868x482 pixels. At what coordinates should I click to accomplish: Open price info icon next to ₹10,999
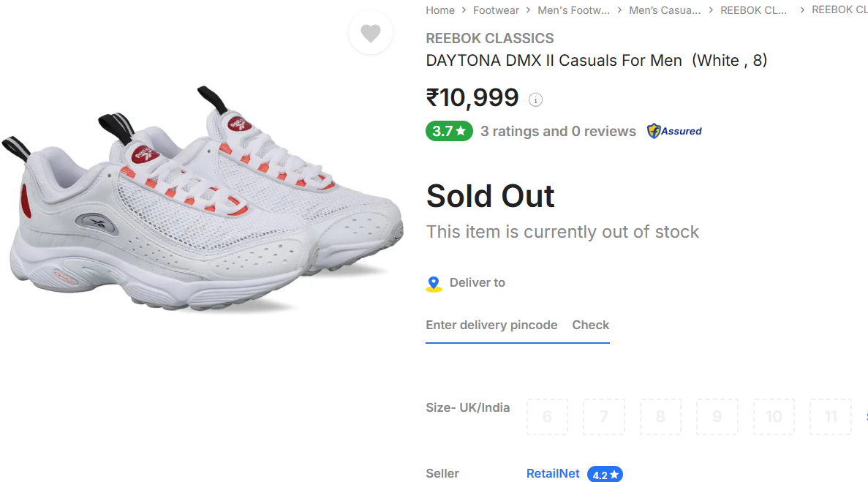point(535,100)
